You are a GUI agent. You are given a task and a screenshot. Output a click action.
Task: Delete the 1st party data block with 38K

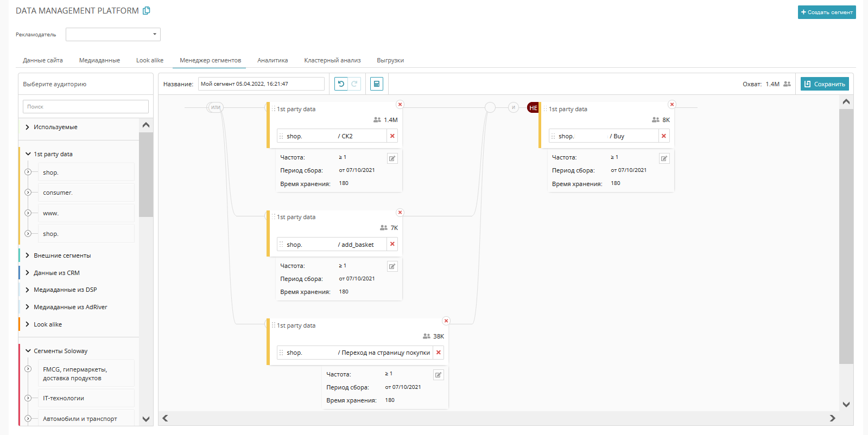(x=446, y=321)
